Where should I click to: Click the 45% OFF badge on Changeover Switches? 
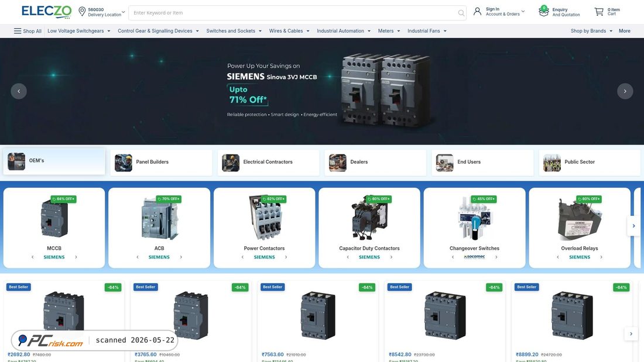point(484,199)
